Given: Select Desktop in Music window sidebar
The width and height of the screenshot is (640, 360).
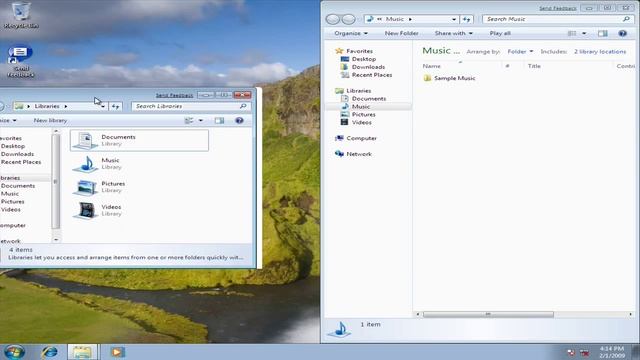Looking at the screenshot, I should pos(363,59).
